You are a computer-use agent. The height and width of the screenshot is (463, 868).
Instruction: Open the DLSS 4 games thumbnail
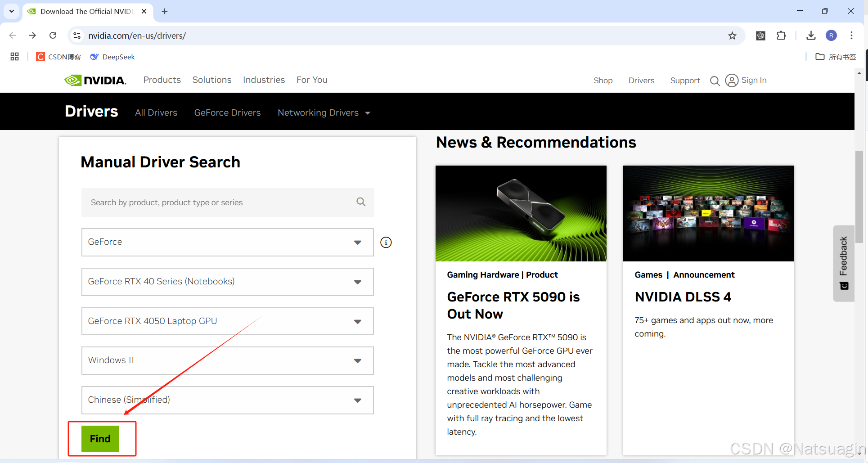[708, 213]
